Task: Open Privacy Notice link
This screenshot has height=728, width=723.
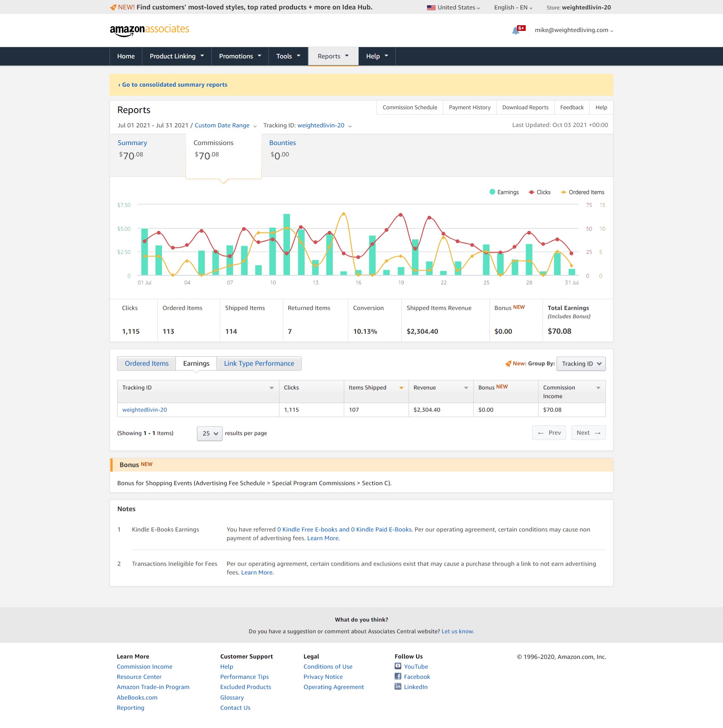Action: point(323,677)
